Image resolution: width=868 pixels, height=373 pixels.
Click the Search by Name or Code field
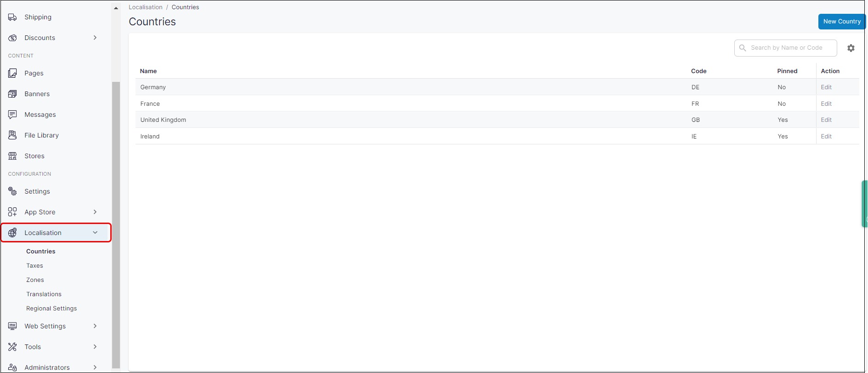pos(790,48)
